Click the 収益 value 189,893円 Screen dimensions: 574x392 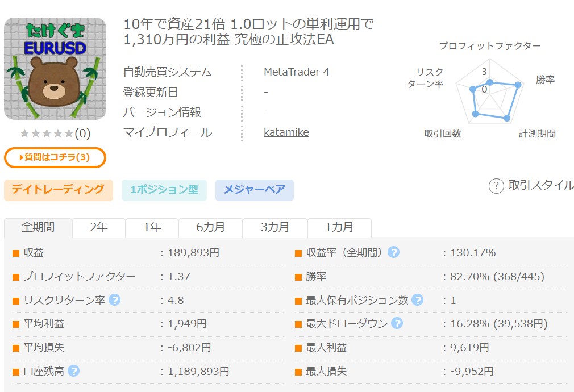194,253
